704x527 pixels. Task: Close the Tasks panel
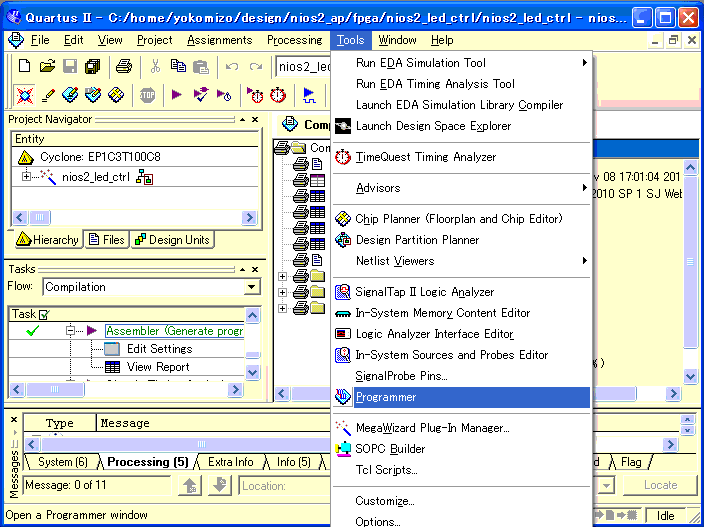click(255, 269)
